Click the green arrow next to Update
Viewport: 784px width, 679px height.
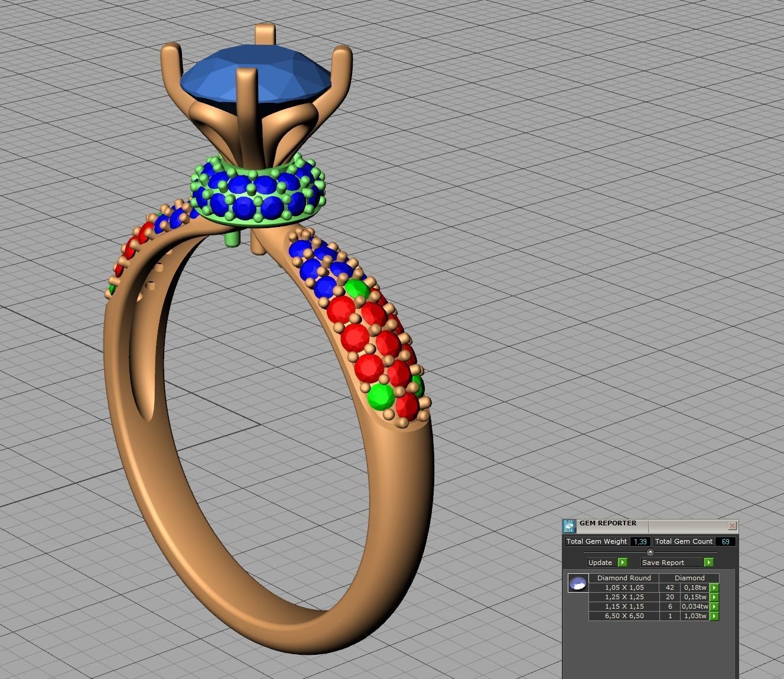coord(622,562)
